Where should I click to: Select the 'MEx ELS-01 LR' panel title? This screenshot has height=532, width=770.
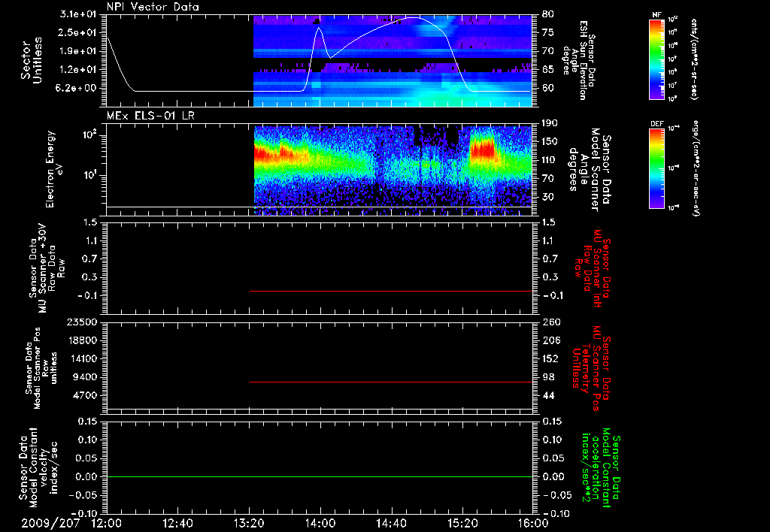click(x=150, y=116)
